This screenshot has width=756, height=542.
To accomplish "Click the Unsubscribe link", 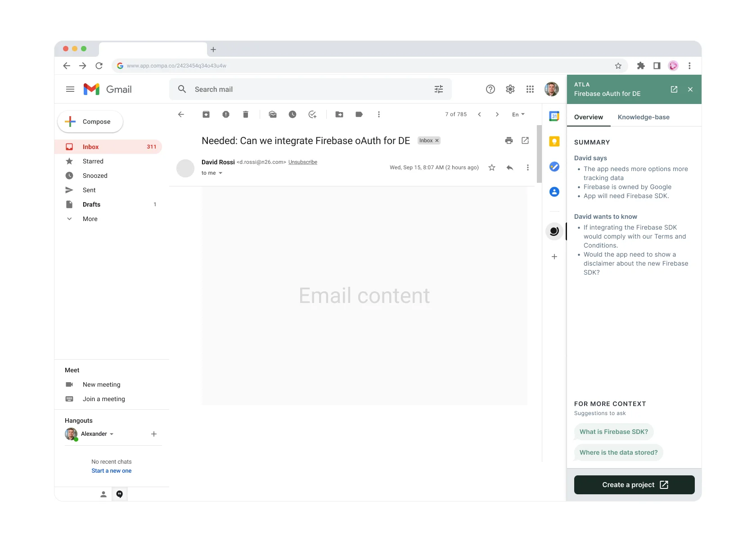I will pyautogui.click(x=303, y=162).
